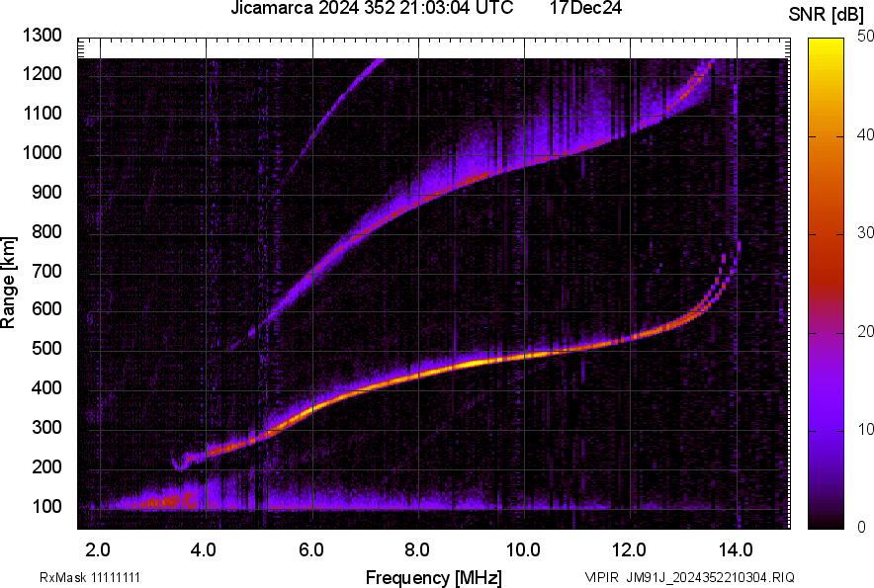Click the range tick label "500"
This screenshot has width=874, height=588.
tap(46, 348)
